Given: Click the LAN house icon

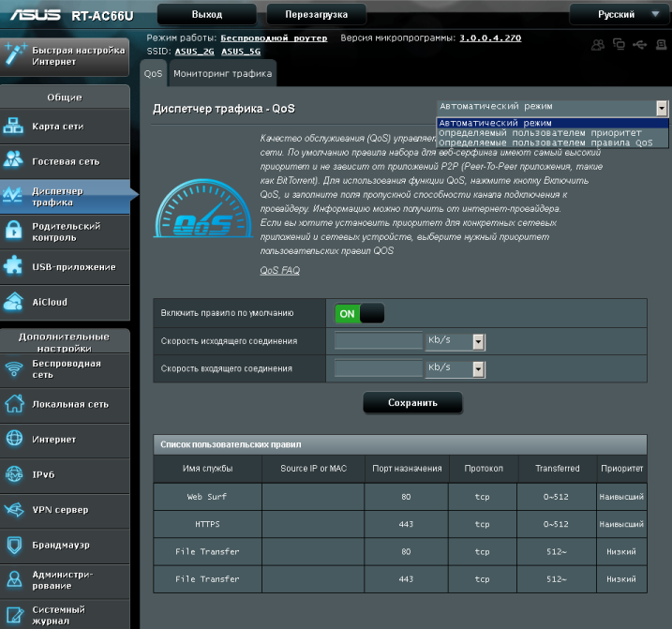Looking at the screenshot, I should [x=15, y=403].
